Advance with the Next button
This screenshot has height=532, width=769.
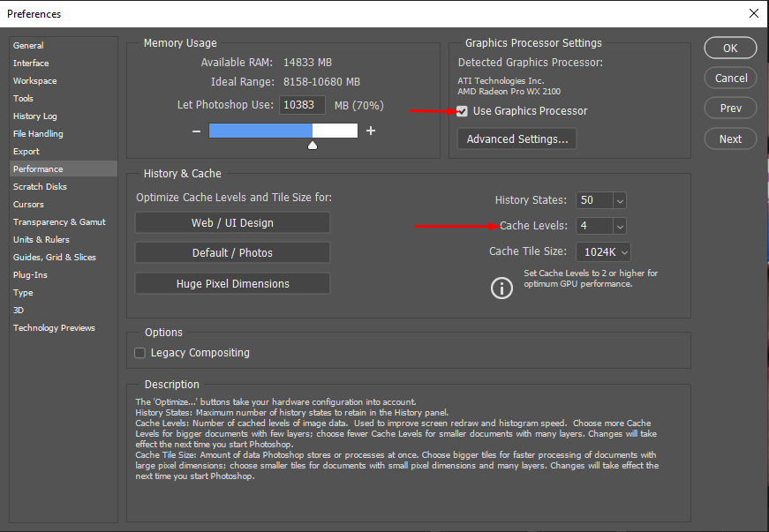click(x=730, y=139)
